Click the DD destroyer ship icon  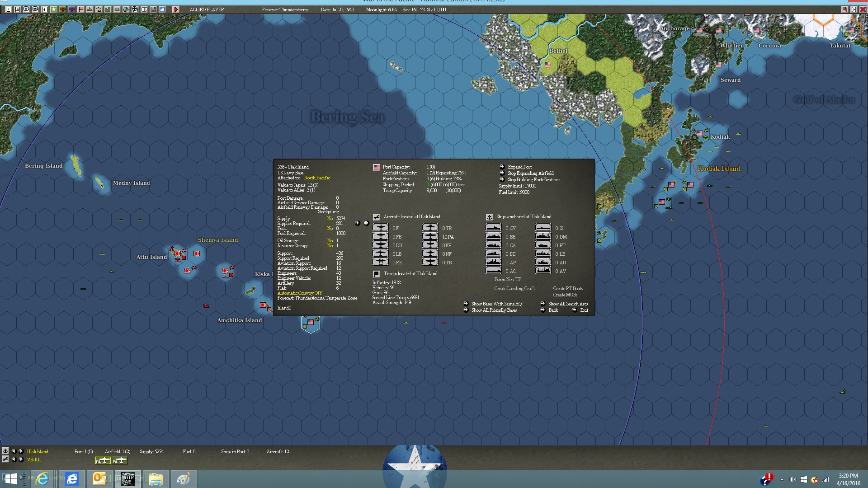point(493,254)
